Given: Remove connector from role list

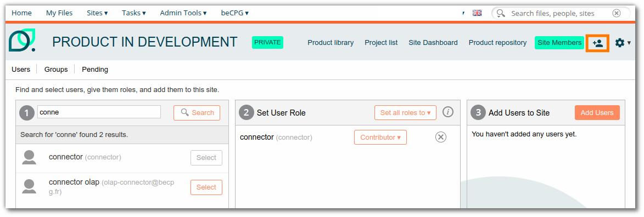Looking at the screenshot, I should (x=441, y=137).
